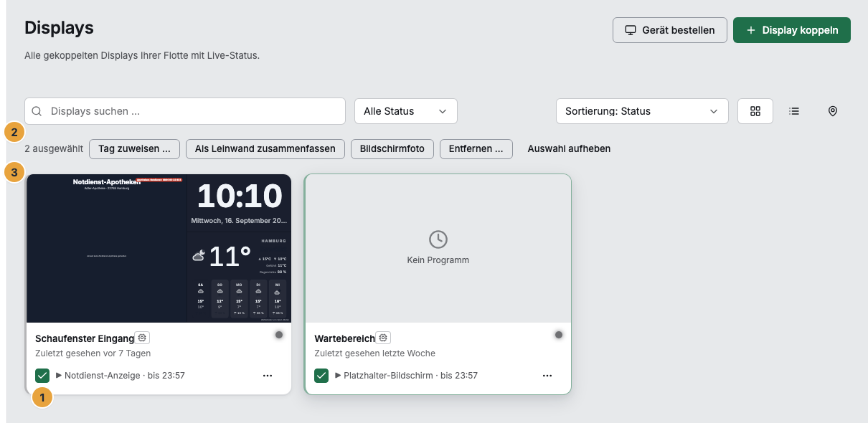Click the Entfernen button

tap(476, 148)
